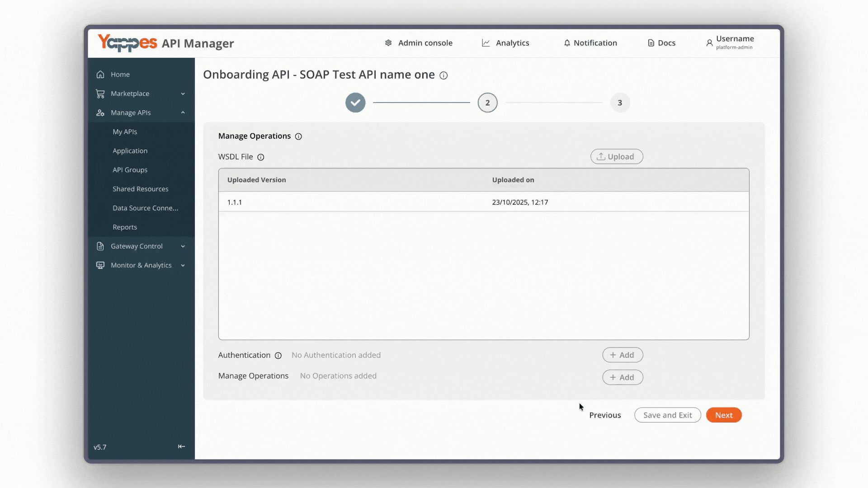Expand the Monitor & Analytics chevron
The width and height of the screenshot is (868, 488).
[183, 265]
